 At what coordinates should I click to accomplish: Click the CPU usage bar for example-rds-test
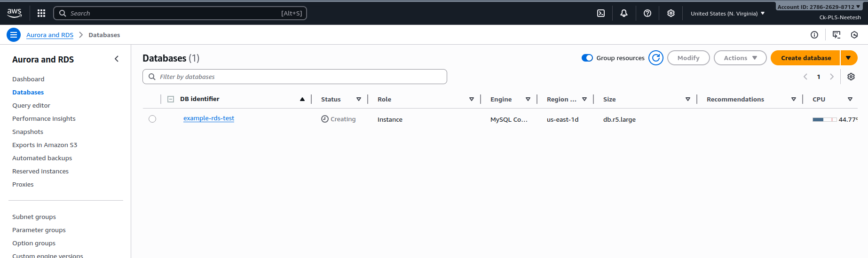pyautogui.click(x=824, y=119)
